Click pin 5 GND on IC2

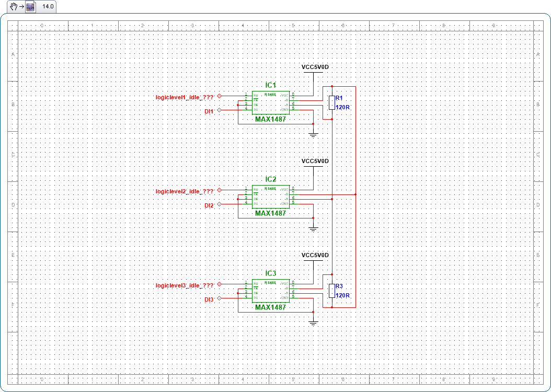point(293,203)
